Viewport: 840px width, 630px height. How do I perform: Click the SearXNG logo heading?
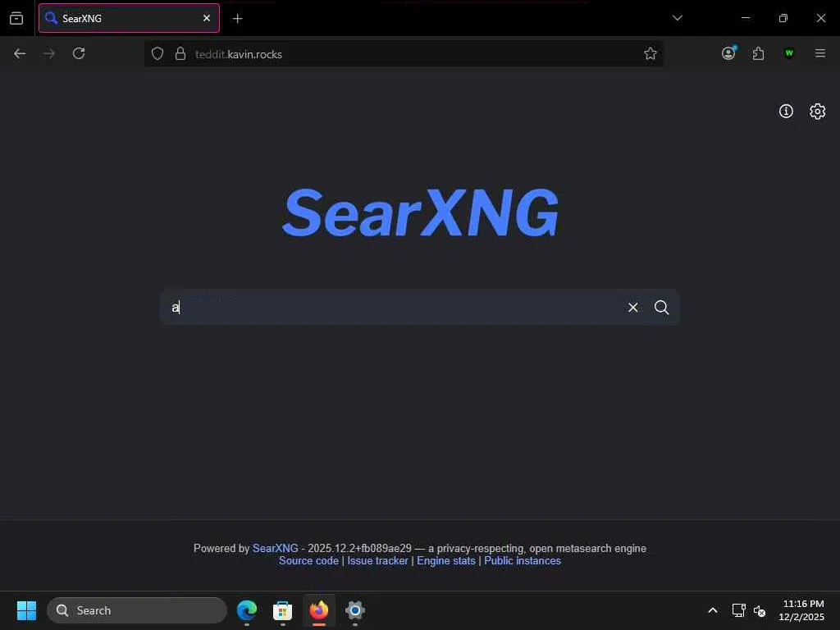(x=420, y=212)
